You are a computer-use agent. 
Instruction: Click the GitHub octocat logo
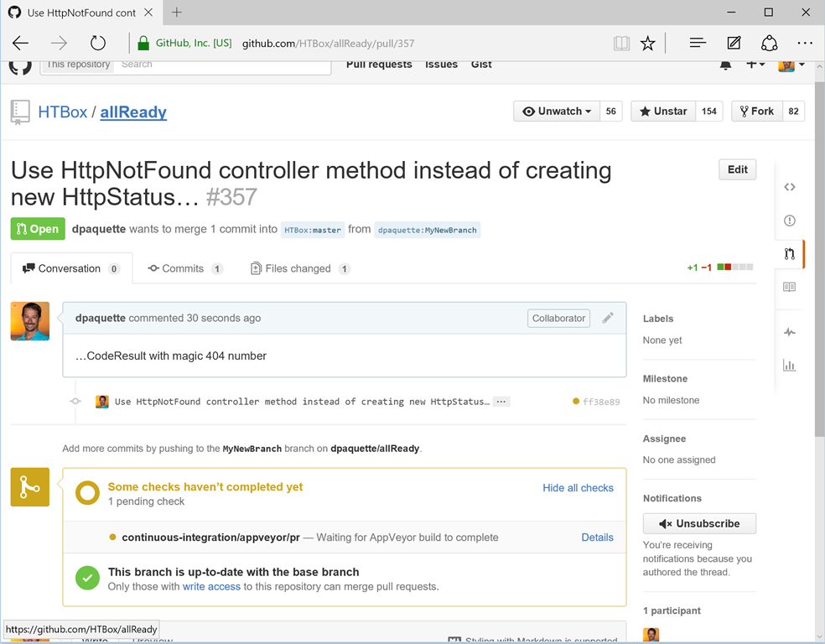click(20, 66)
